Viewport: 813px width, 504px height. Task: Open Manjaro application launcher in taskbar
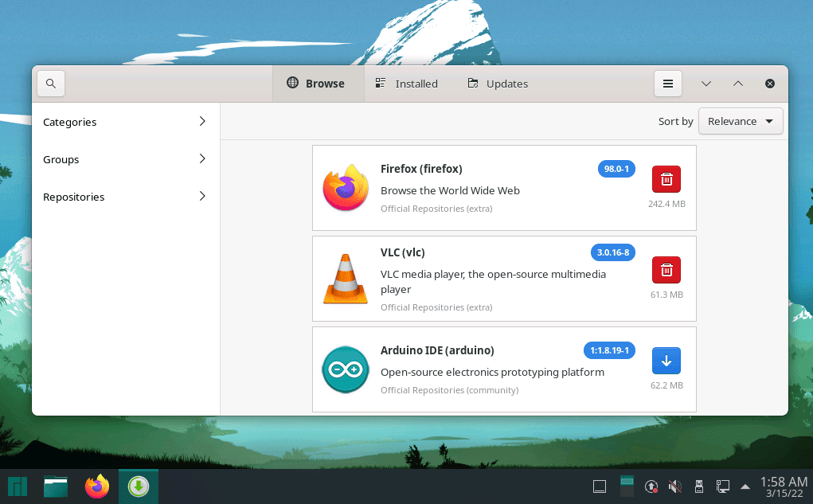[18, 486]
